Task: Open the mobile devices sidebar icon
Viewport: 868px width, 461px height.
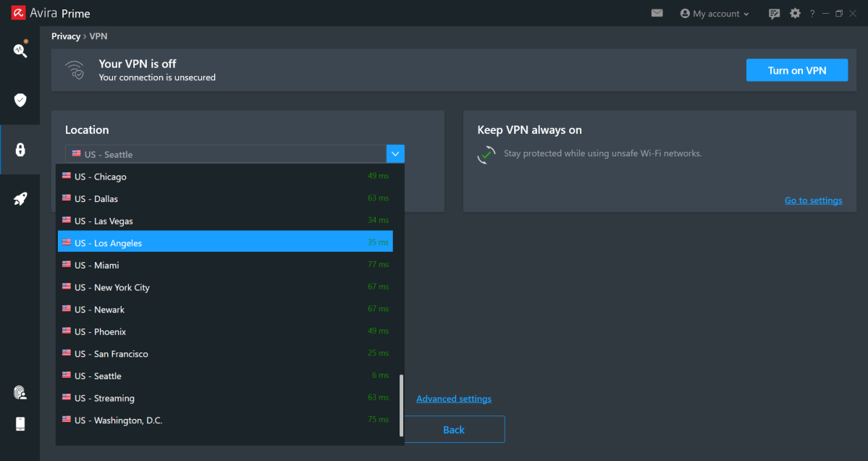Action: coord(20,423)
